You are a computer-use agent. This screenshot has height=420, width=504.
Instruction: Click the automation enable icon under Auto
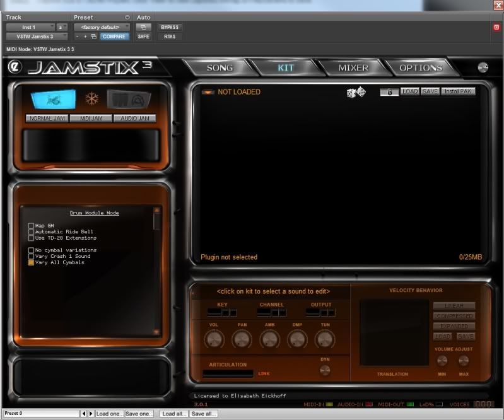(x=143, y=27)
